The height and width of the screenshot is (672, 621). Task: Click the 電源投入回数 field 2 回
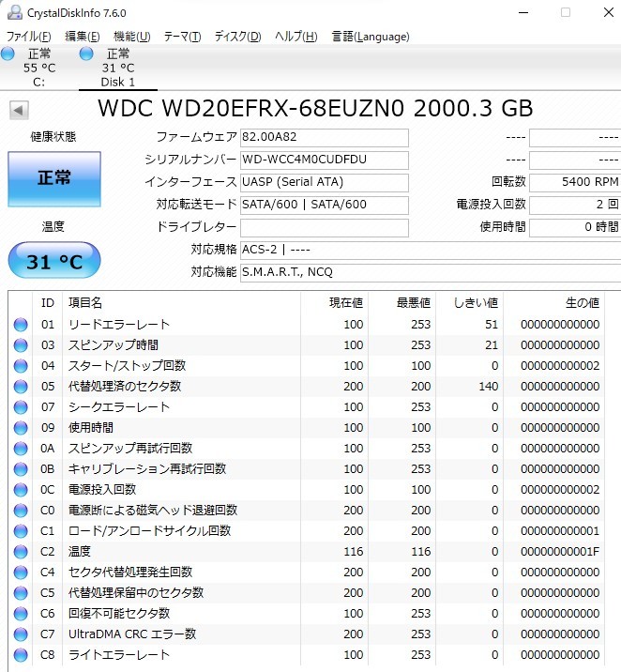tap(575, 205)
